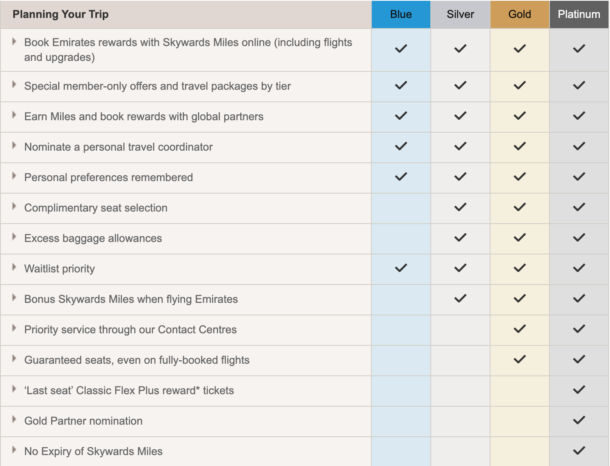Expand the No Expiry of Skywards Miles arrow

(14, 450)
